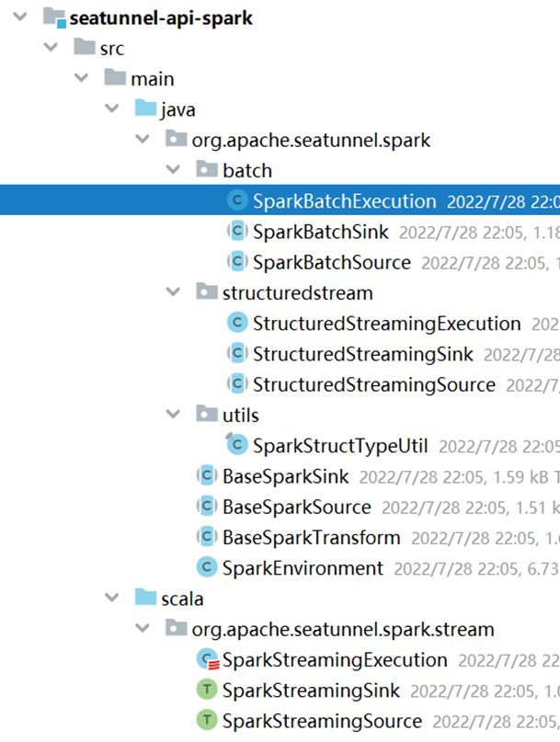Select the SparkStreamingExecution file name
Image resolution: width=560 pixels, height=742 pixels.
[335, 660]
